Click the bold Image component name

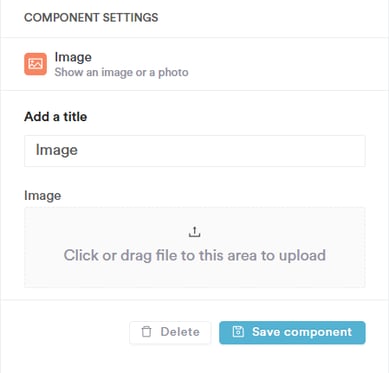(73, 57)
